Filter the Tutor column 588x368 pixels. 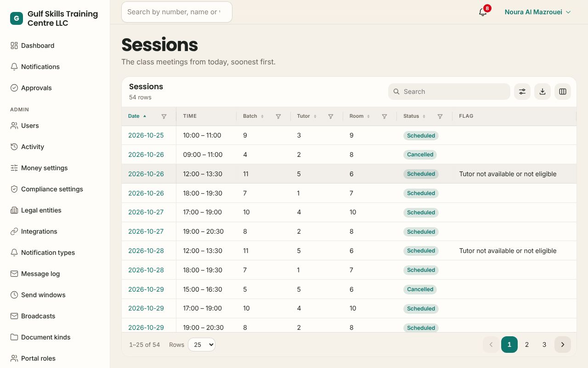pos(331,116)
